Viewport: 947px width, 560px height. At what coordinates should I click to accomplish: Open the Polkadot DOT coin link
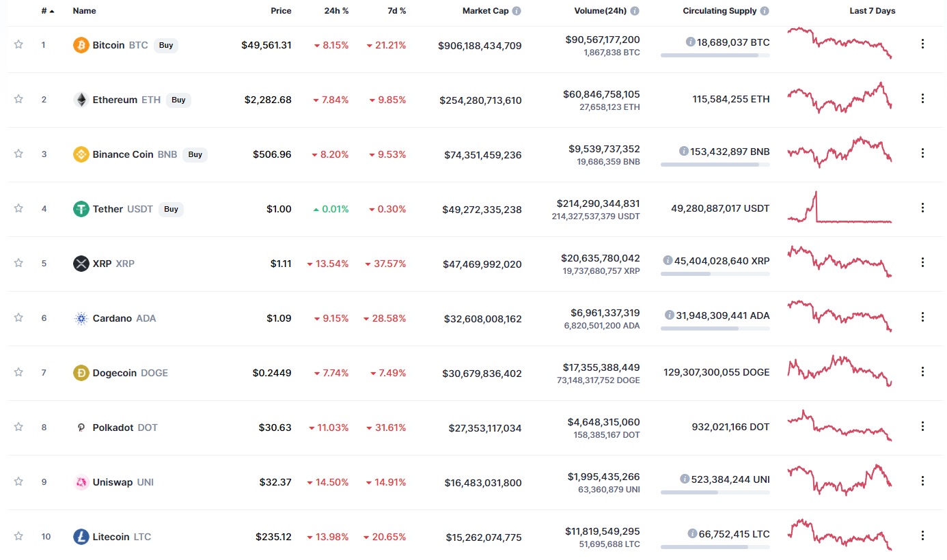coord(125,428)
